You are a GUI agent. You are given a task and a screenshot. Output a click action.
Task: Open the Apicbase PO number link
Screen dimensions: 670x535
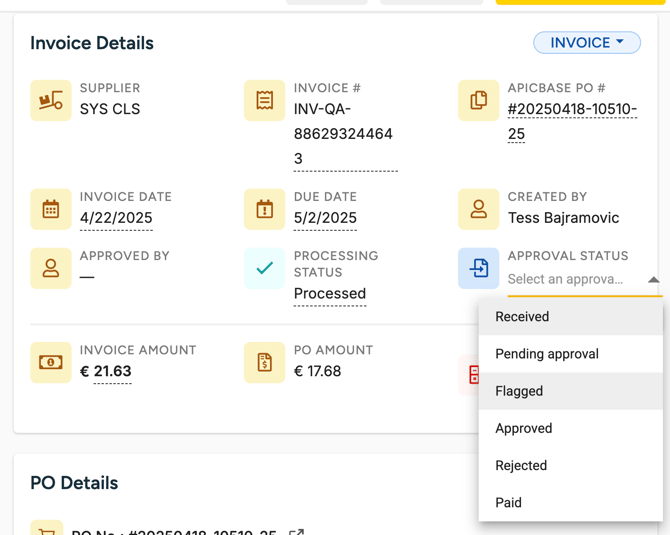click(x=571, y=110)
